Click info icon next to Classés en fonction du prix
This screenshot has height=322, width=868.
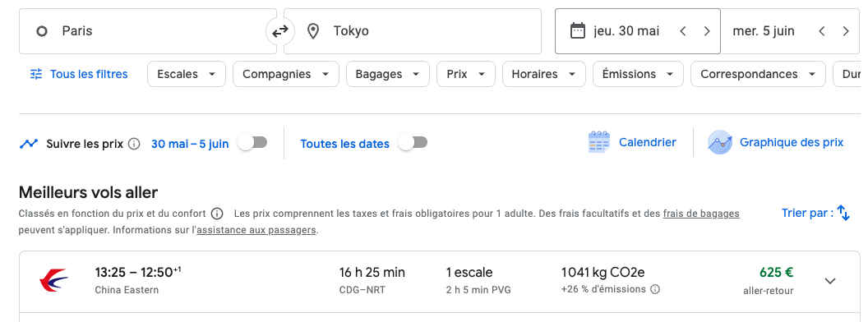[x=218, y=214]
